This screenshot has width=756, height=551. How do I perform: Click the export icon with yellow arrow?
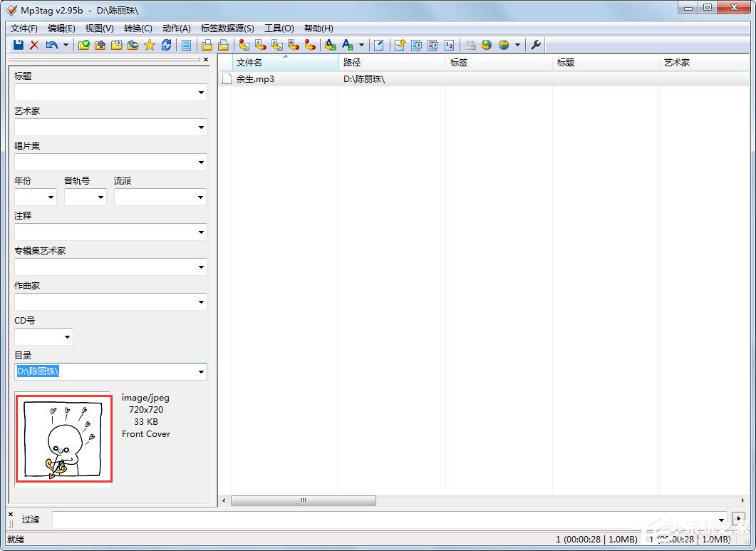tap(400, 45)
